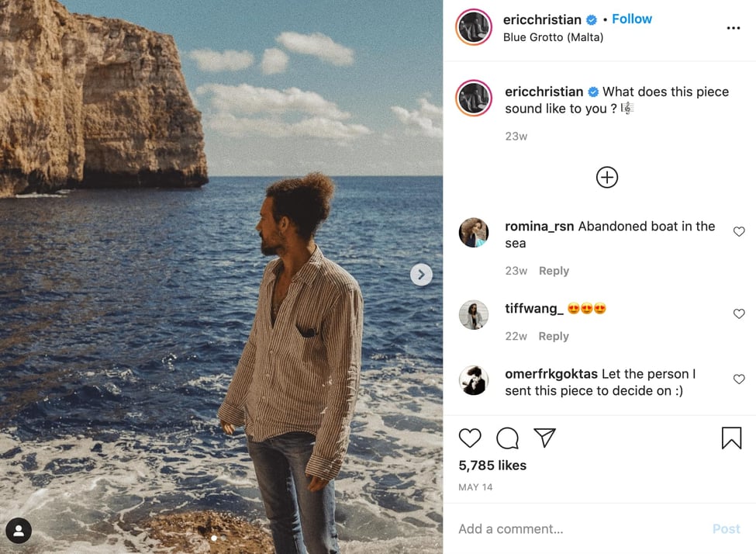Show tagged people icon on the photo
The height and width of the screenshot is (554, 756).
click(19, 531)
